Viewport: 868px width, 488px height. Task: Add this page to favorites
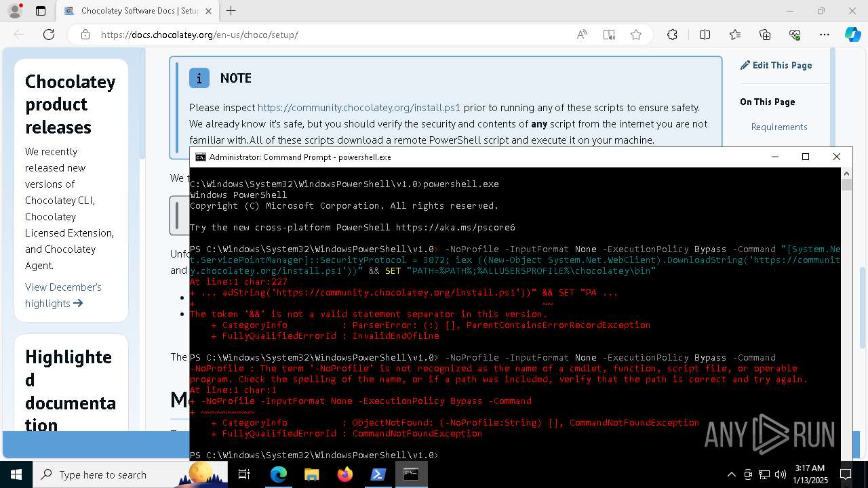click(x=636, y=35)
